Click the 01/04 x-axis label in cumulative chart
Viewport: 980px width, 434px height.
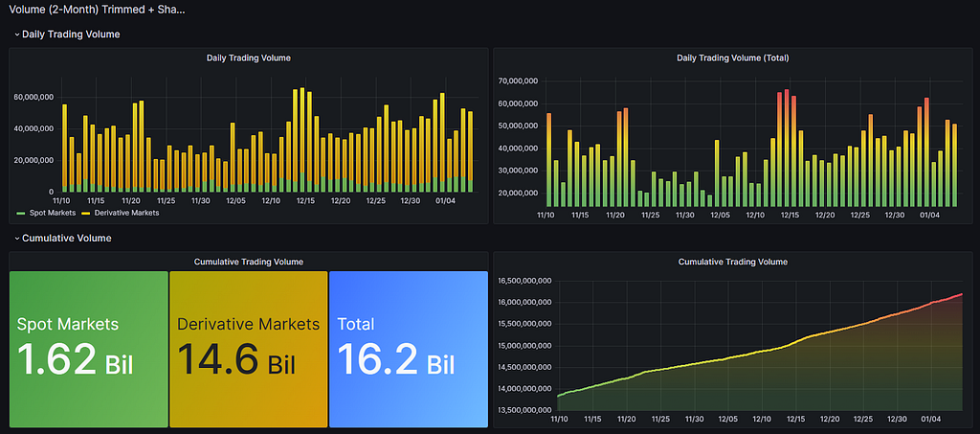(930, 419)
